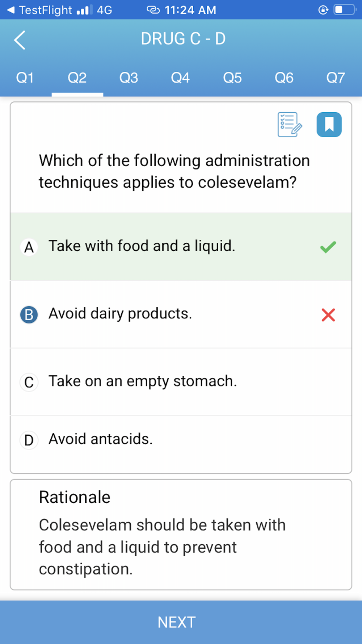362x644 pixels.
Task: Choose the "Avoid antacids." answer
Action: point(101,439)
